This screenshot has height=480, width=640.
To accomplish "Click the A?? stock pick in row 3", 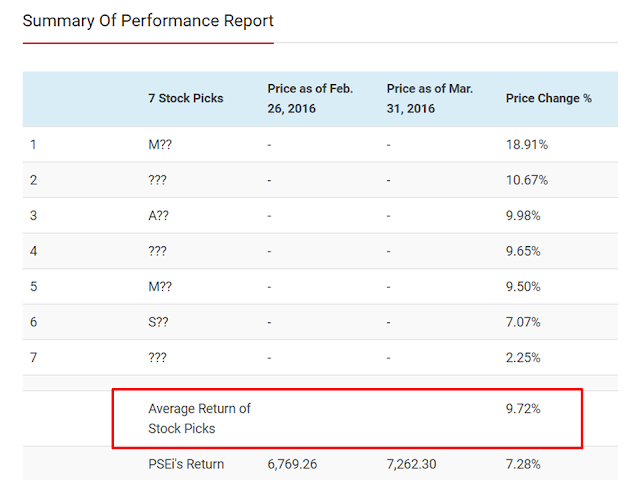I will [x=160, y=215].
